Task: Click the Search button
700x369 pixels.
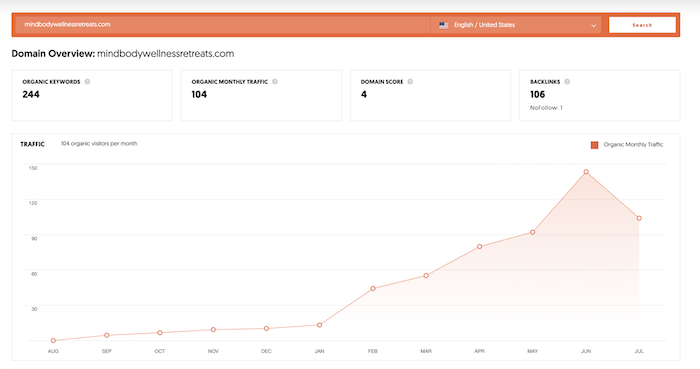Action: 642,25
